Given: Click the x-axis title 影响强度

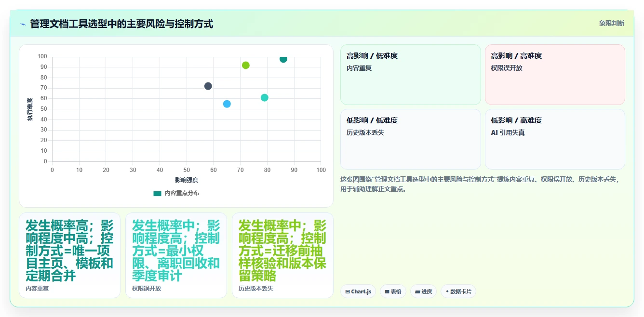Looking at the screenshot, I should click(187, 180).
